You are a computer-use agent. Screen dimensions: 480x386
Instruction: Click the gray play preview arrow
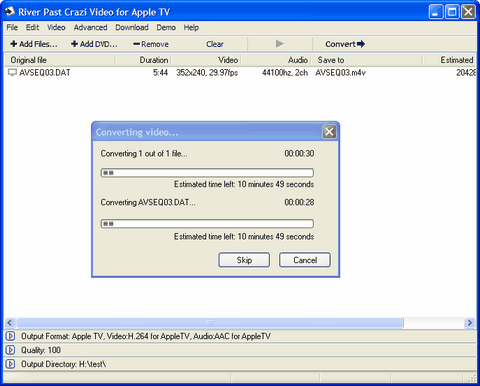[x=280, y=44]
